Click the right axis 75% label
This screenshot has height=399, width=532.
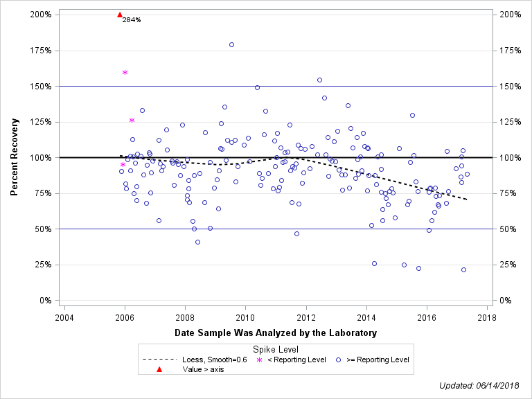508,193
